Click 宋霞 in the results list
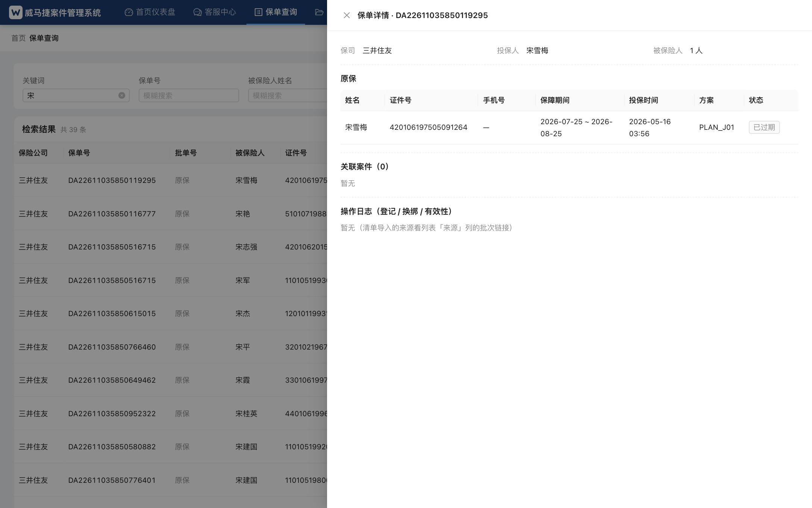The width and height of the screenshot is (812, 508). (x=242, y=380)
